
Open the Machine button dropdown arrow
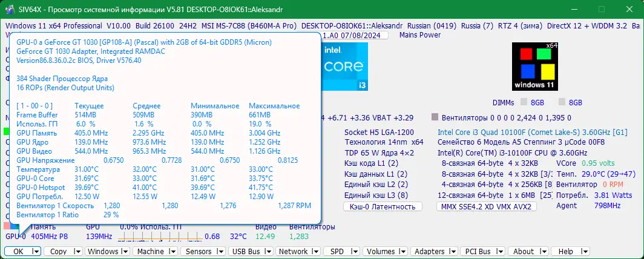tap(173, 251)
